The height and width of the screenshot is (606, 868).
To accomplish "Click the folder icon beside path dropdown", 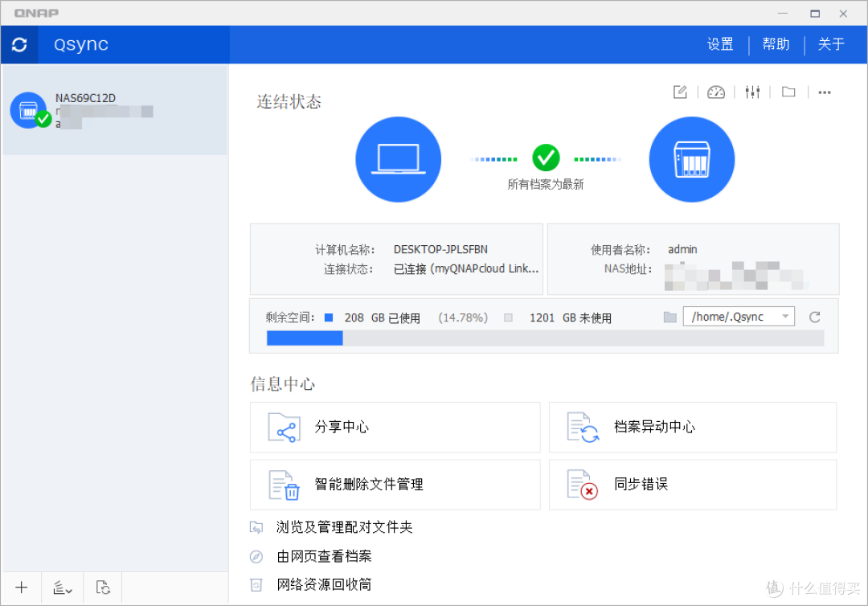I will pos(669,317).
